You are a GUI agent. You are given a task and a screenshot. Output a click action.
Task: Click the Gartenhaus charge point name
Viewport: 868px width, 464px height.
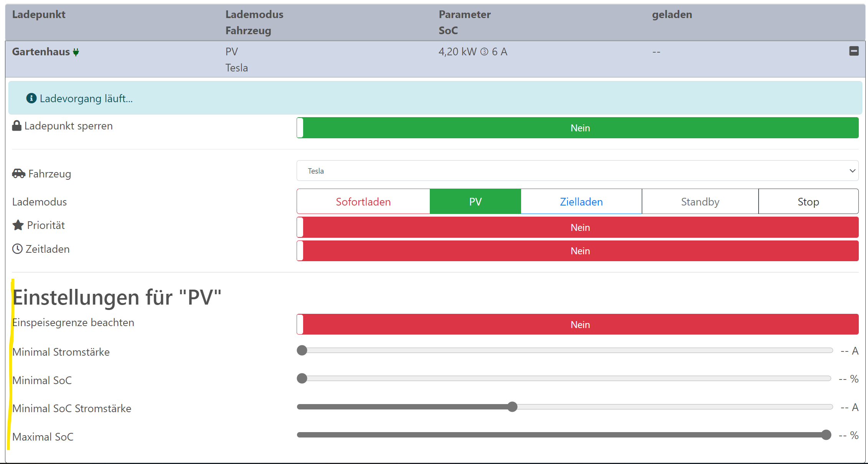coord(41,52)
